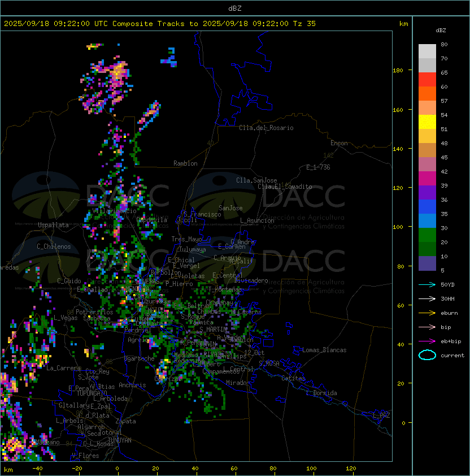Select the yellow eburn arrow legend icon

427,313
